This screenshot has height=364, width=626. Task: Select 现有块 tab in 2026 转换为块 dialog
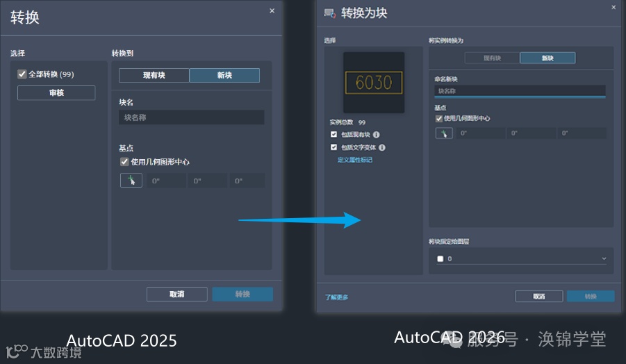pos(493,58)
